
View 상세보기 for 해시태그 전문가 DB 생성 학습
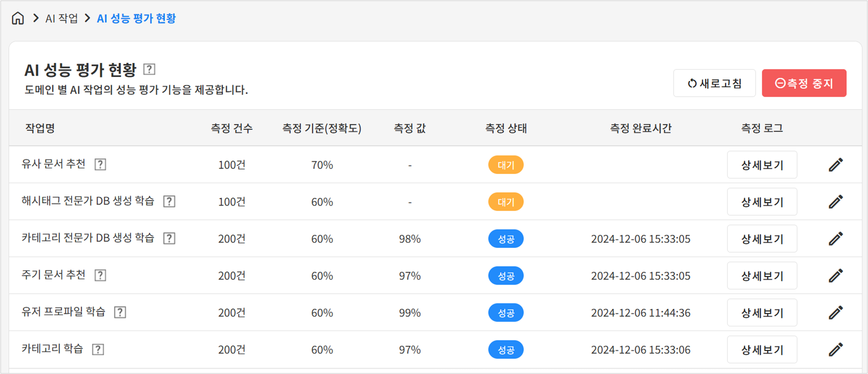click(762, 202)
